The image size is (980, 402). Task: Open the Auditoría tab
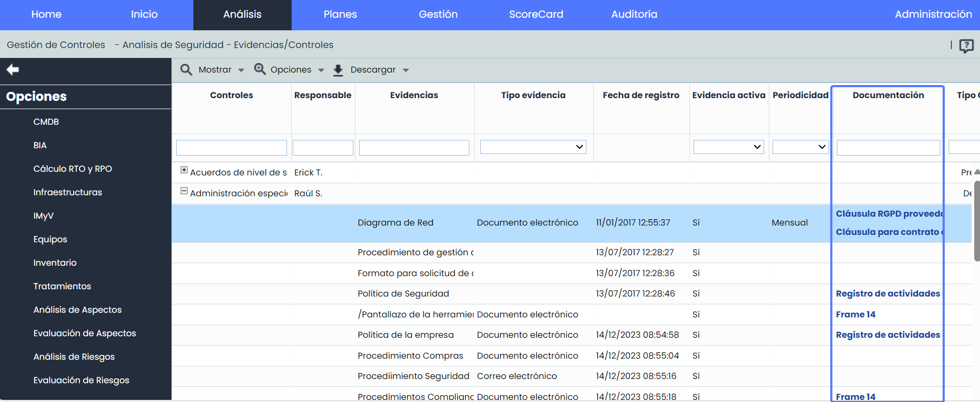634,15
